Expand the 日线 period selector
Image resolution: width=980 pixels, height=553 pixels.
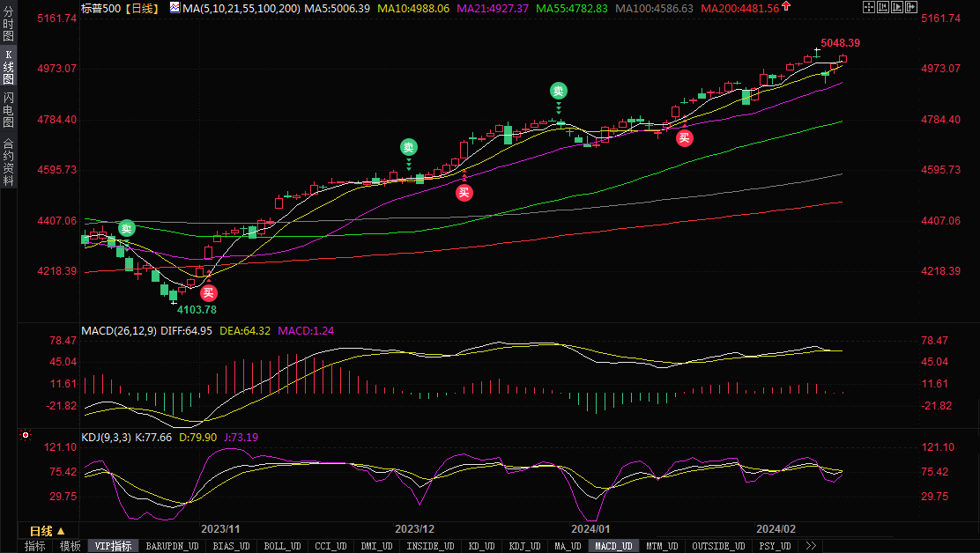point(47,531)
